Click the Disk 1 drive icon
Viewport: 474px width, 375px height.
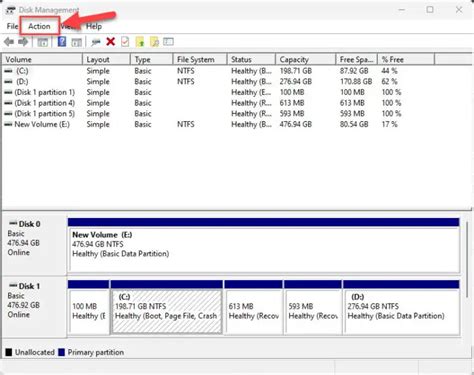point(13,286)
